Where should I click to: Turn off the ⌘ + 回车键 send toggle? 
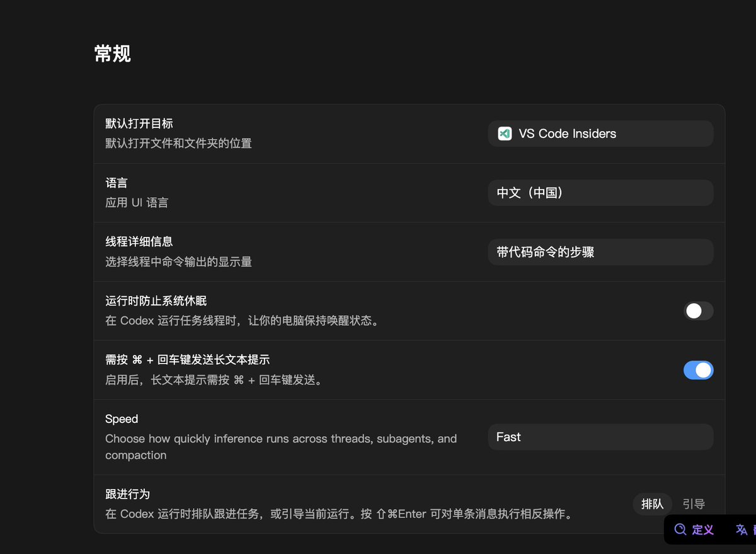pos(698,370)
